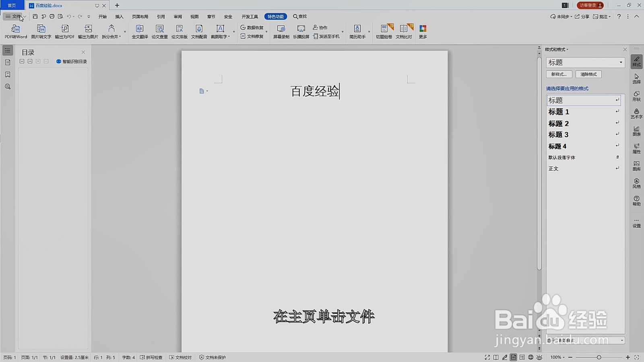Image resolution: width=644 pixels, height=362 pixels.
Task: Open the zoom percentage dropdown at 100%
Action: pos(557,357)
